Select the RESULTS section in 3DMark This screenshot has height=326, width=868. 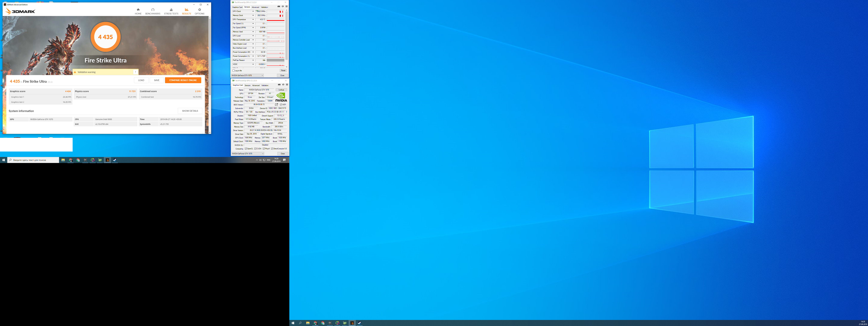tap(186, 11)
